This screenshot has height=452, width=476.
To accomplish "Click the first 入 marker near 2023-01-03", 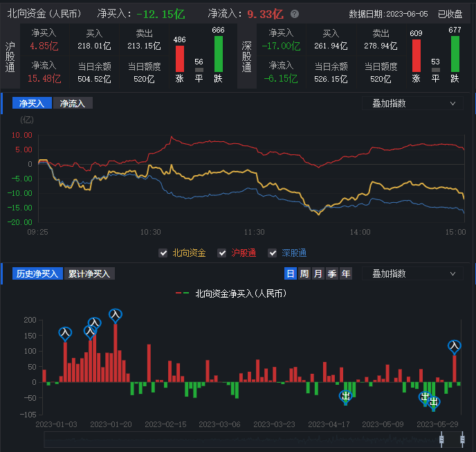I will (65, 334).
